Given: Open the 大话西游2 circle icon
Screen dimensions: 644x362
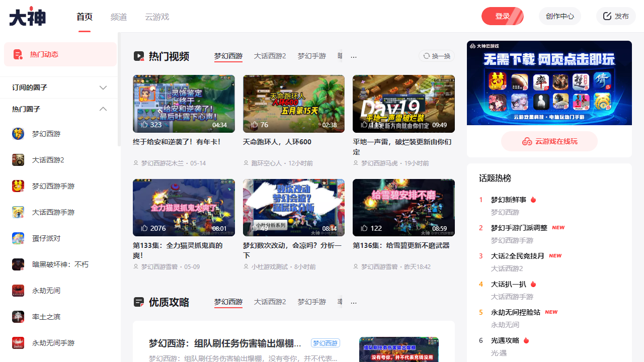Looking at the screenshot, I should [x=18, y=160].
